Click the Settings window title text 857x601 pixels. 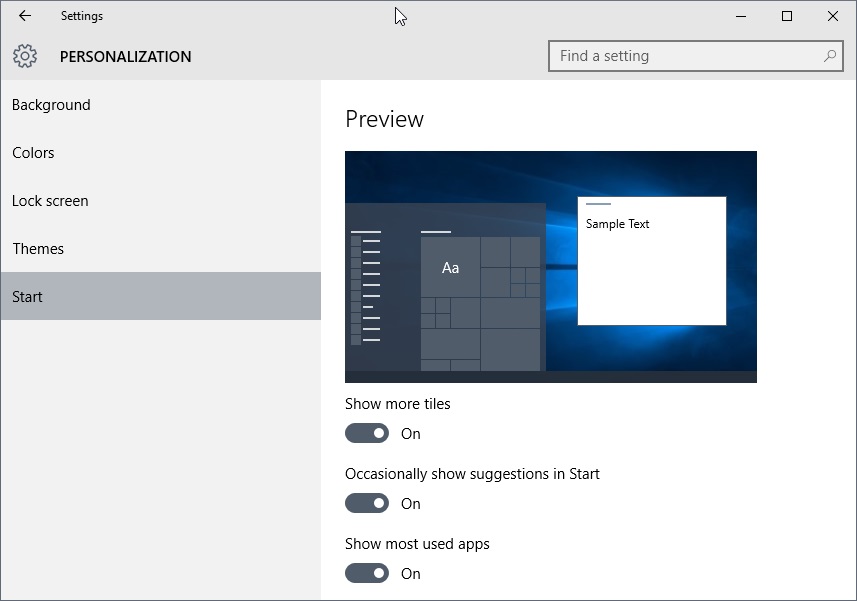pyautogui.click(x=82, y=16)
